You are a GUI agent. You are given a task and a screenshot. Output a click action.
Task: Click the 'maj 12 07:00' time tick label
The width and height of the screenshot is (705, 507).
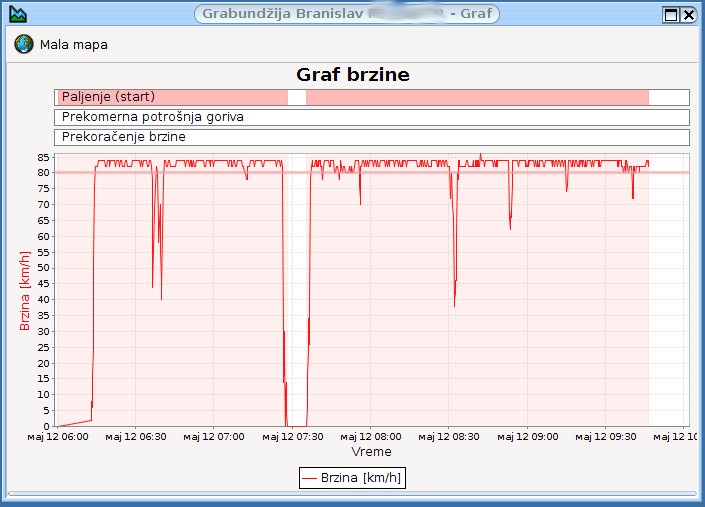tap(214, 436)
